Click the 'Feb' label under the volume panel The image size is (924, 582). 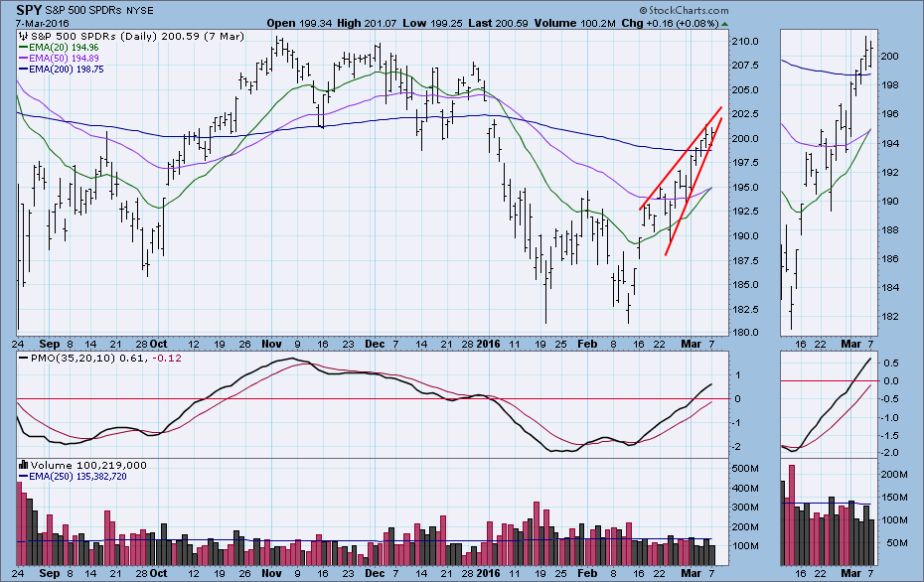pyautogui.click(x=587, y=573)
